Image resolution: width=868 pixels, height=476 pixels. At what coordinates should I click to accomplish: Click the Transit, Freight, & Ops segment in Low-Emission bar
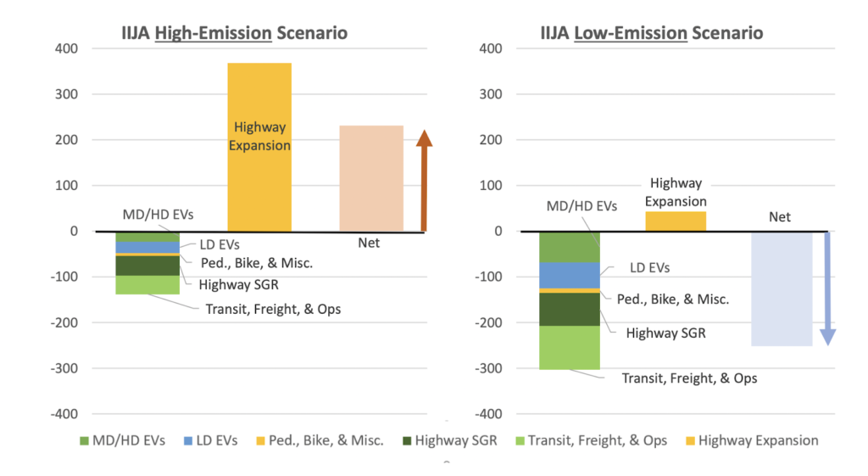[x=570, y=347]
